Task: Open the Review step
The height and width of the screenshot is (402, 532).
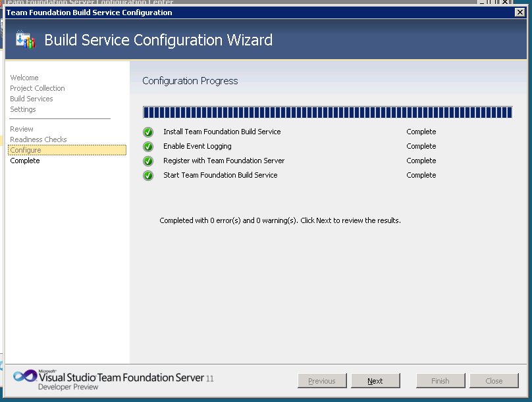Action: tap(22, 129)
